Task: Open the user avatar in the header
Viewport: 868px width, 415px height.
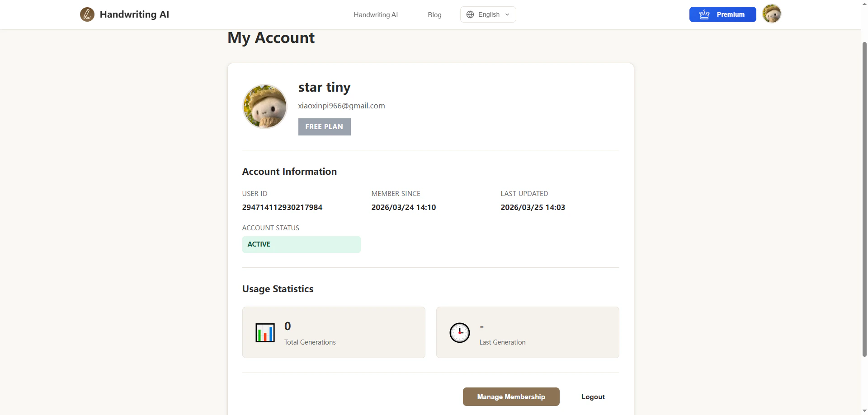Action: point(772,14)
